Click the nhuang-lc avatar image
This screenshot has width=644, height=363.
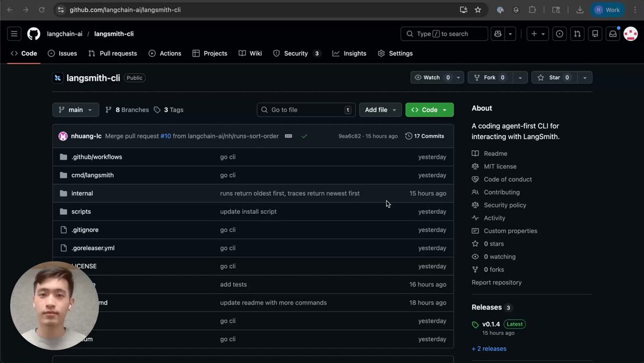click(63, 136)
